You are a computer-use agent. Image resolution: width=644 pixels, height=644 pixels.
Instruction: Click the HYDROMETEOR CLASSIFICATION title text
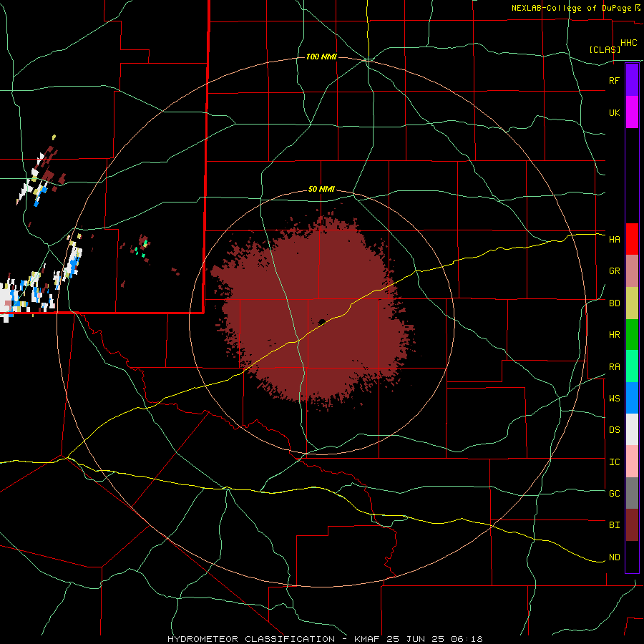point(251,639)
